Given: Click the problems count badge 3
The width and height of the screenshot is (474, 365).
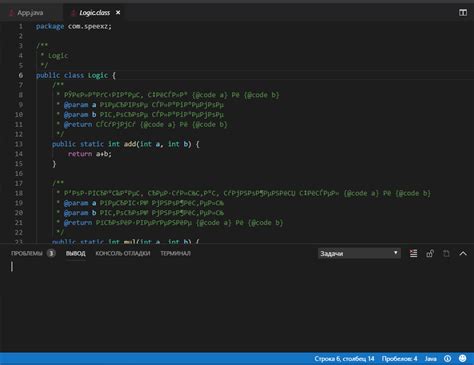Looking at the screenshot, I should 51,254.
